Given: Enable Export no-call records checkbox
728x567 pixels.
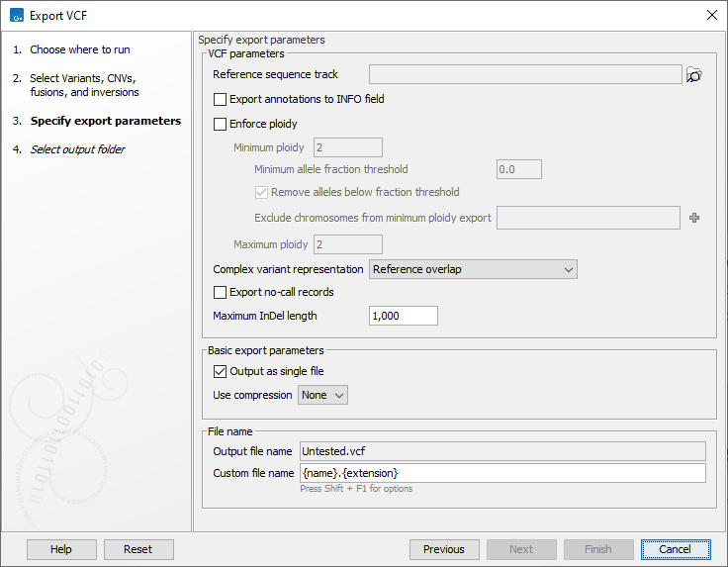Looking at the screenshot, I should point(221,293).
